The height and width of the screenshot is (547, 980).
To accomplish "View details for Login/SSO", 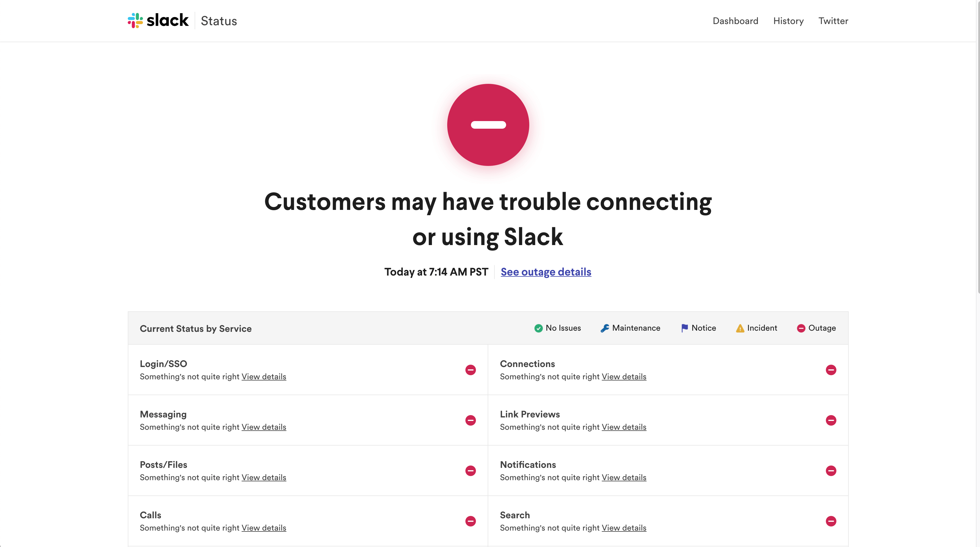I will click(x=264, y=376).
